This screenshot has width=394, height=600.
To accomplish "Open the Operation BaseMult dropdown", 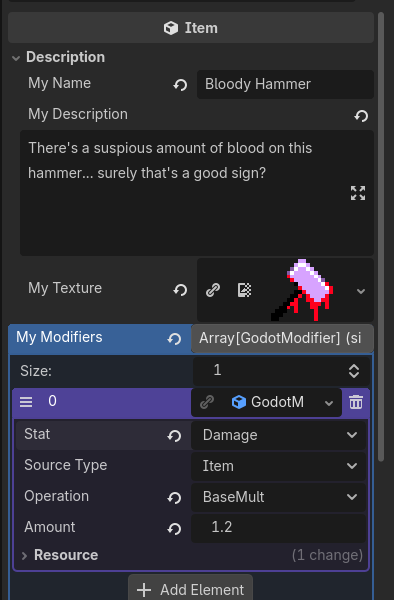I will coord(278,497).
